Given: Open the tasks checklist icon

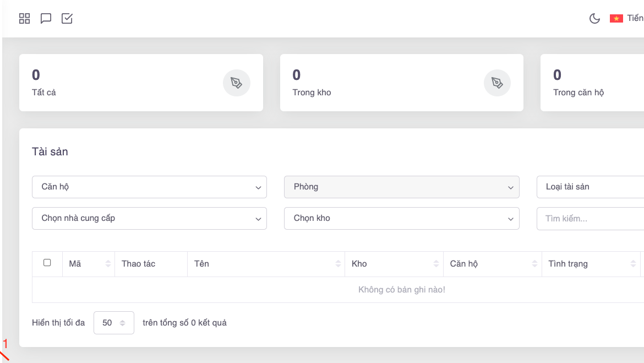Looking at the screenshot, I should (67, 19).
